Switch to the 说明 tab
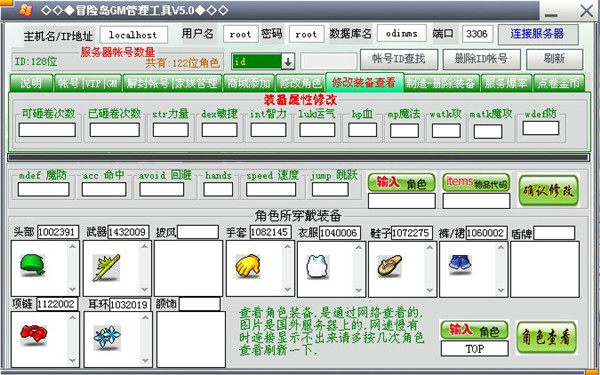Screen dimensions: 600x375 (x=31, y=83)
